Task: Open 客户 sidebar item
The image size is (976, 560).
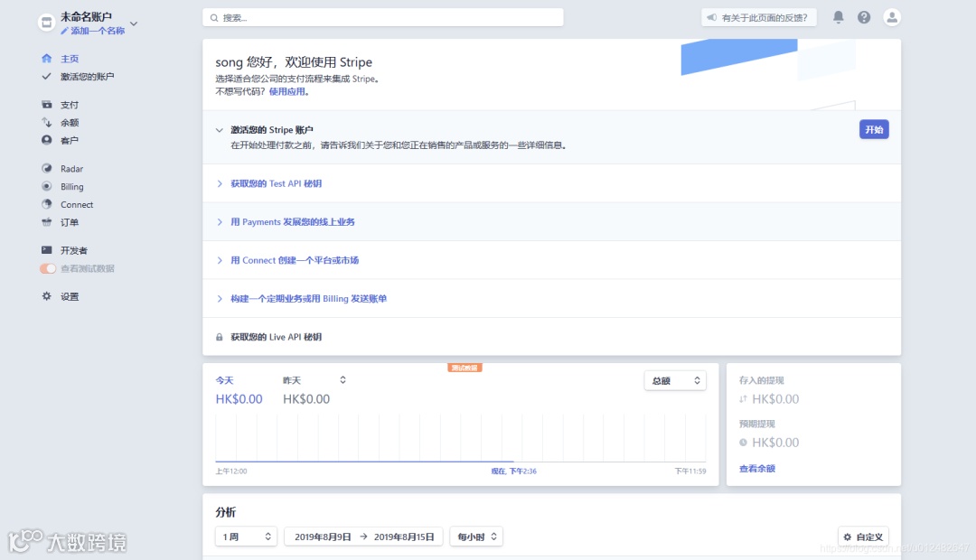Action: click(x=69, y=141)
